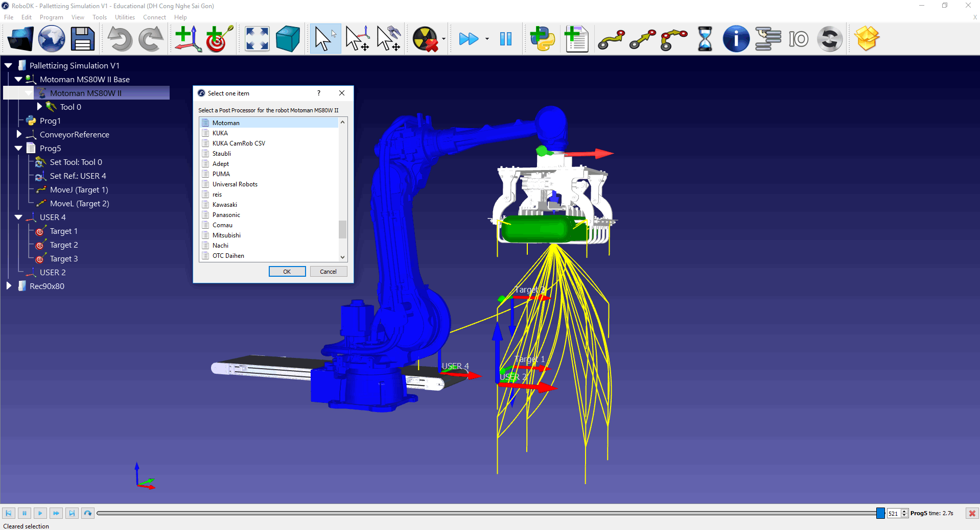Click the Fit All view icon
Screen dimensions: 980x530
[x=257, y=39]
